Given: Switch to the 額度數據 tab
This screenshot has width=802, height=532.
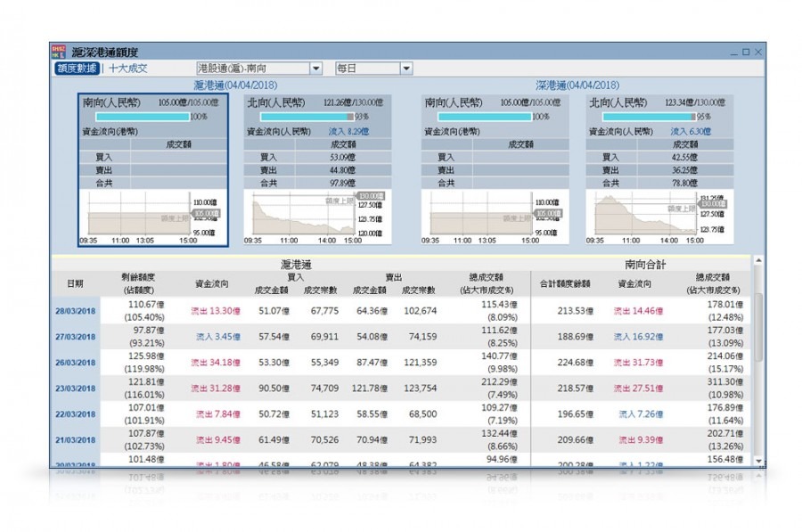Looking at the screenshot, I should (77, 69).
